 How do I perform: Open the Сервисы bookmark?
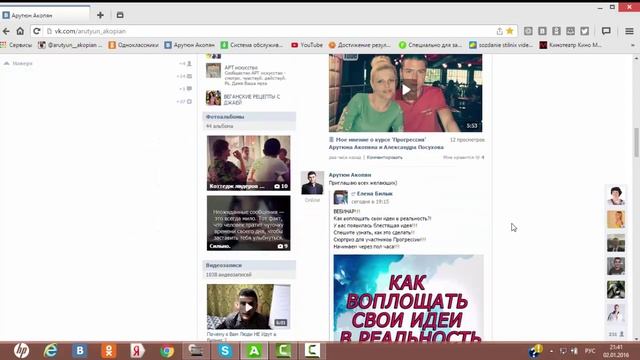(x=16, y=45)
